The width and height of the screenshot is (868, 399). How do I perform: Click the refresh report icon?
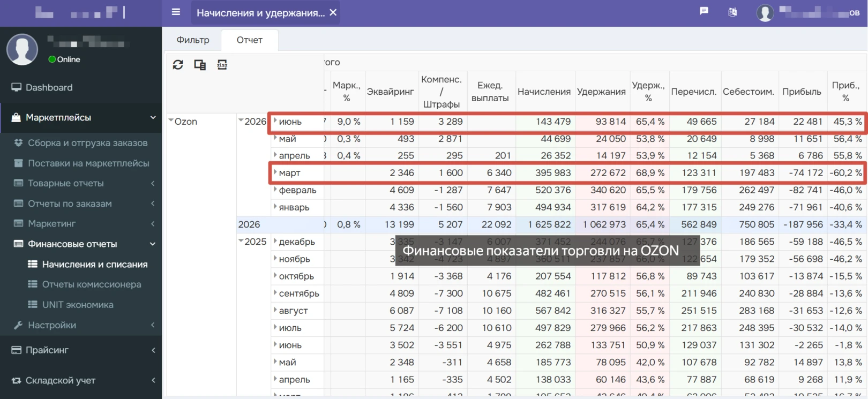(178, 65)
